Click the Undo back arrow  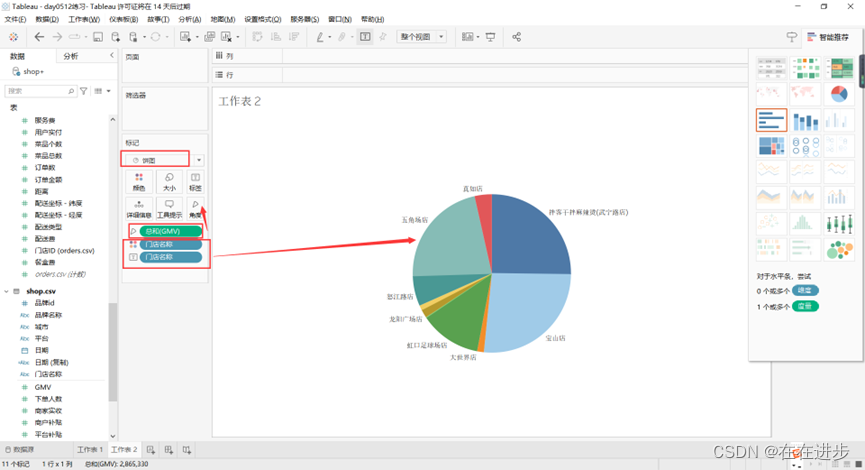(x=39, y=37)
